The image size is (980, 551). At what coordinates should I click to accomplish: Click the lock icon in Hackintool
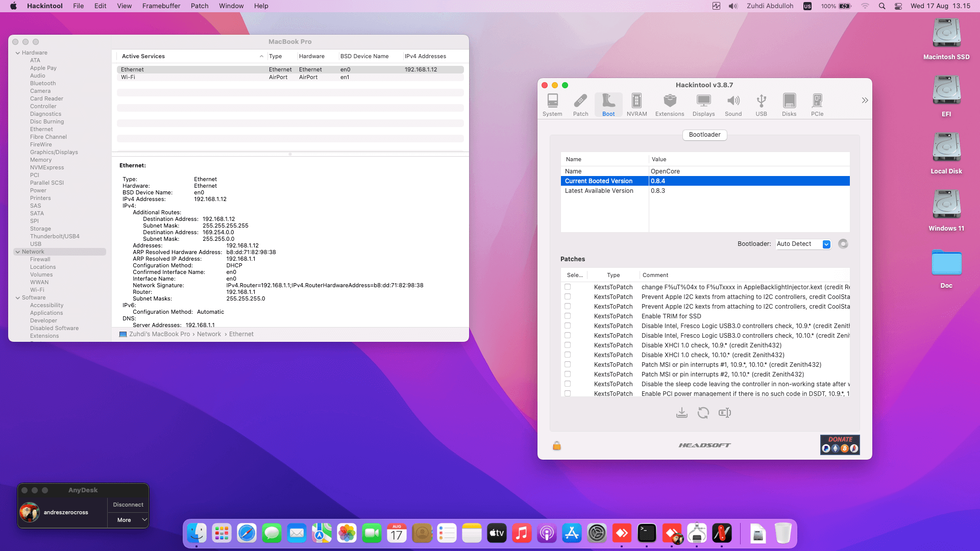click(x=557, y=446)
